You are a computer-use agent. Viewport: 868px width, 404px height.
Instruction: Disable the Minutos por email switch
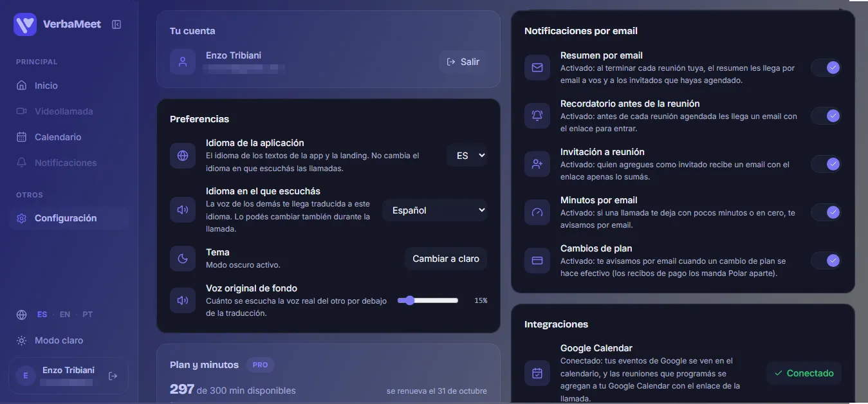(826, 212)
